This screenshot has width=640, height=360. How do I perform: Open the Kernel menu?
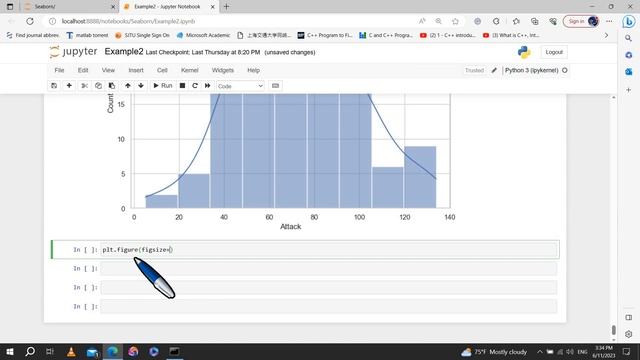(190, 70)
